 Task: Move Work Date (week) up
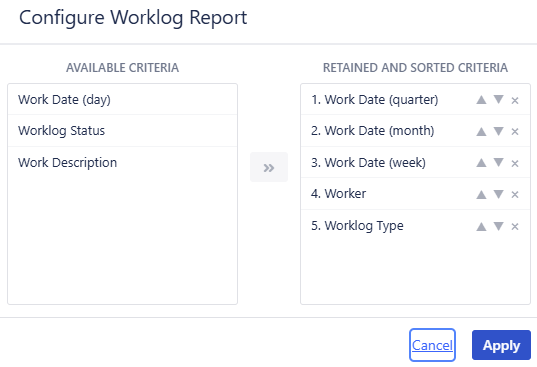(x=481, y=163)
